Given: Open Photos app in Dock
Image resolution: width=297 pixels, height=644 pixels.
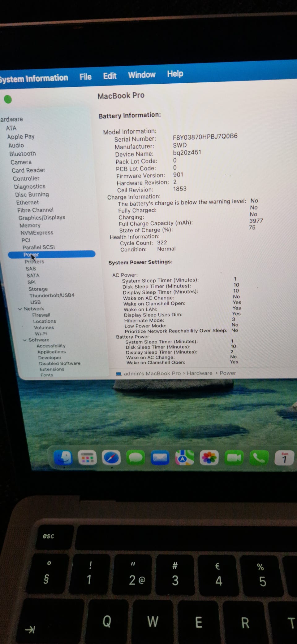Looking at the screenshot, I should (x=209, y=458).
